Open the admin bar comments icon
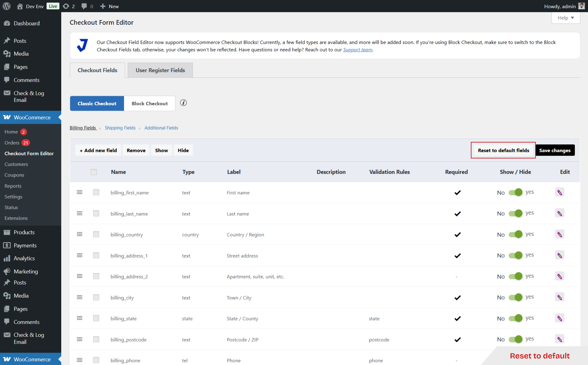Viewport: 588px width, 365px height. coord(84,6)
